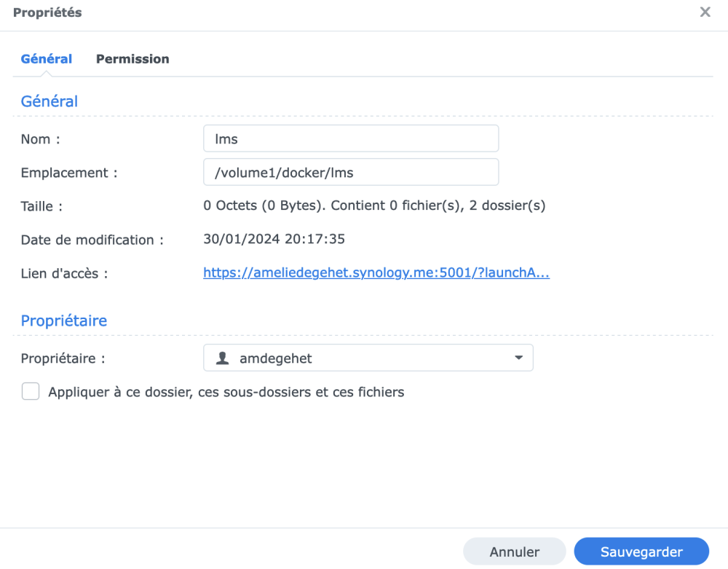Click the 'Appliquer à ce dossier' label text
The width and height of the screenshot is (728, 569).
pyautogui.click(x=226, y=392)
